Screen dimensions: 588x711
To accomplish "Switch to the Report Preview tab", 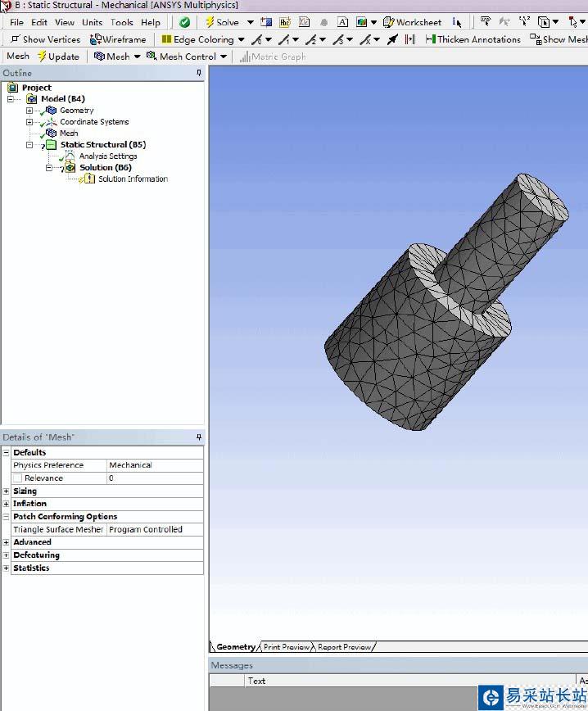I will 345,647.
